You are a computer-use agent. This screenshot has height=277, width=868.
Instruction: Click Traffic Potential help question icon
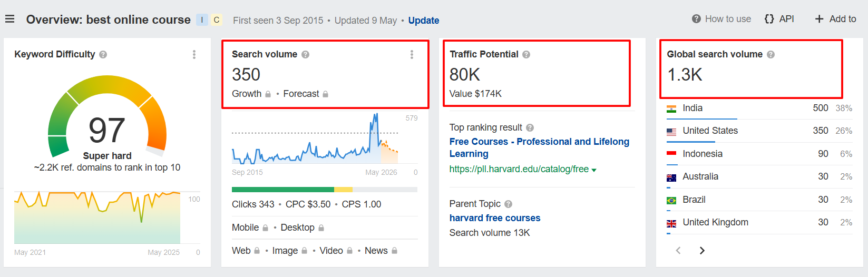click(526, 54)
